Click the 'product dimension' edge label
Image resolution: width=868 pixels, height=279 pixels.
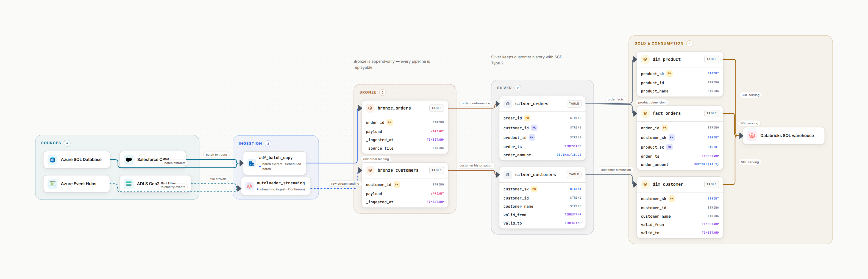652,103
